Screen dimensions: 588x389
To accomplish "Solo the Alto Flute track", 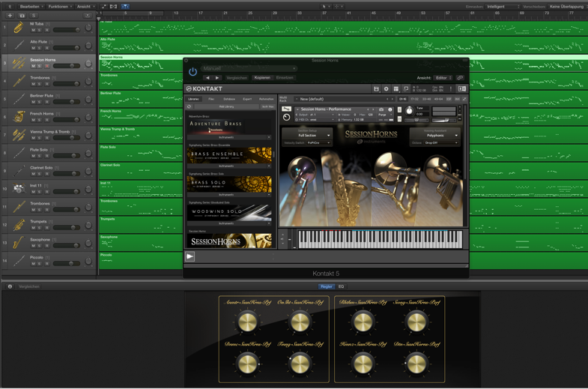I will pos(40,48).
